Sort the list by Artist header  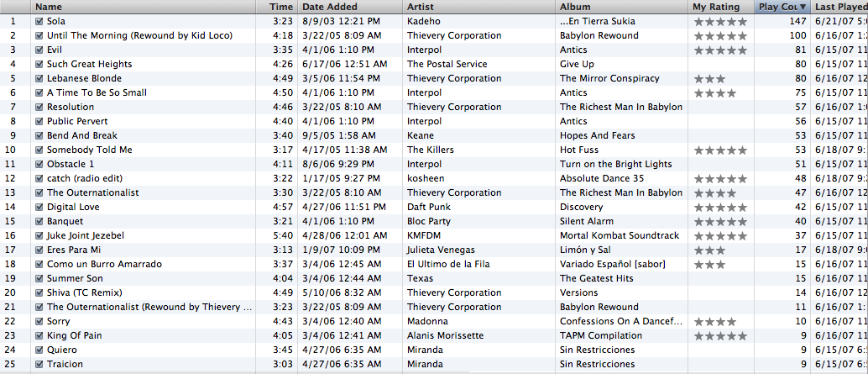[479, 7]
